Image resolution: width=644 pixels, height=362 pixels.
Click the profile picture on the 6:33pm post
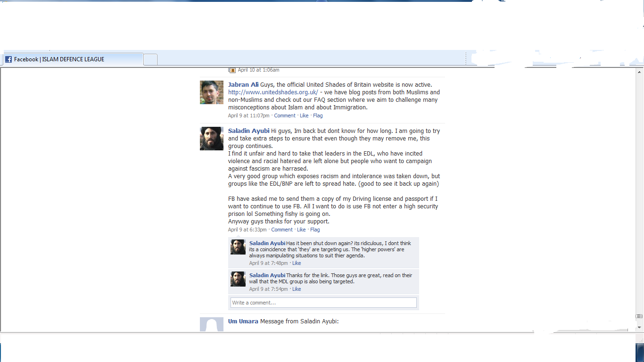pos(212,139)
